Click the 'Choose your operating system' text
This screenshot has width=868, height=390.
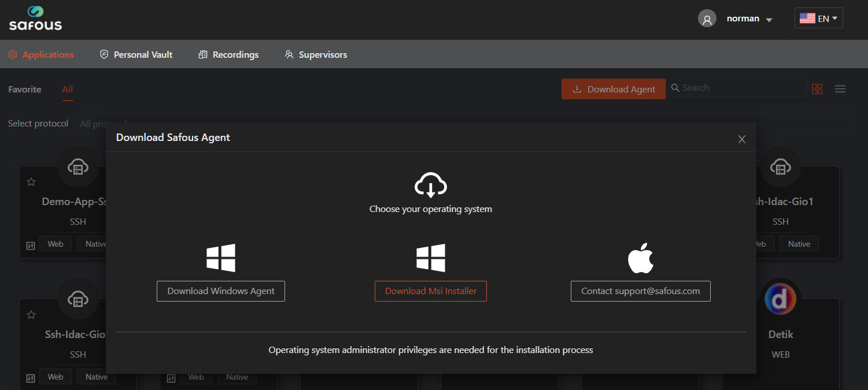point(431,209)
